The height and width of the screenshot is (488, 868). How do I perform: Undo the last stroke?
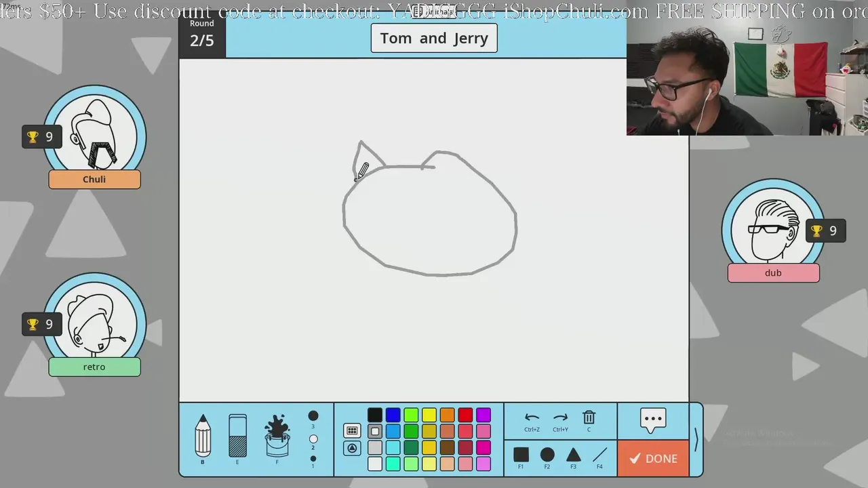pos(532,418)
